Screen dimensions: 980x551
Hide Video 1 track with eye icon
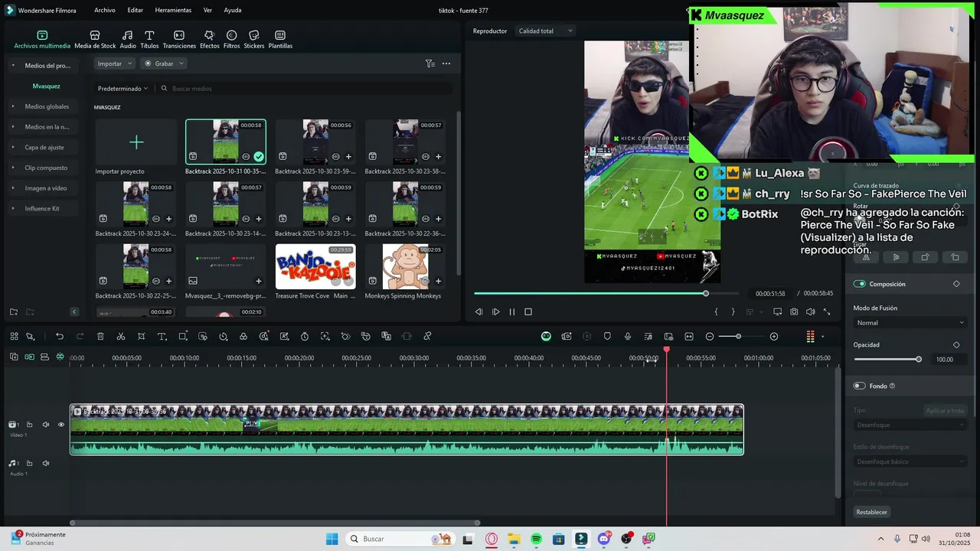pos(61,425)
